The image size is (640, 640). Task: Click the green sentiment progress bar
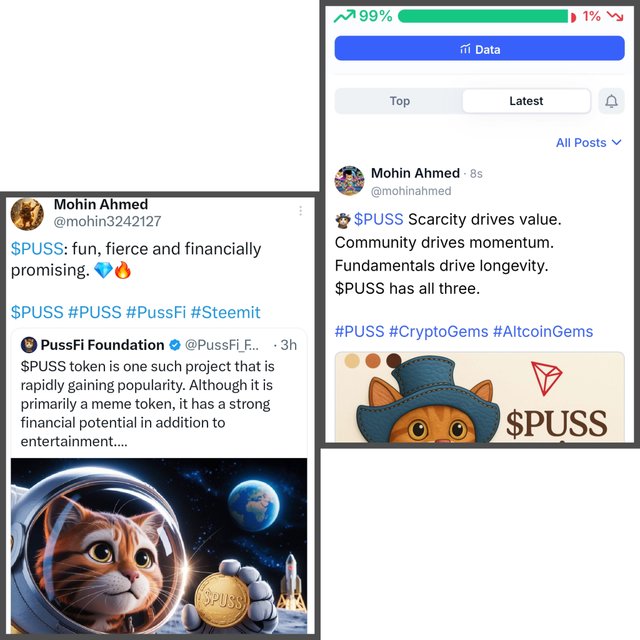(483, 16)
